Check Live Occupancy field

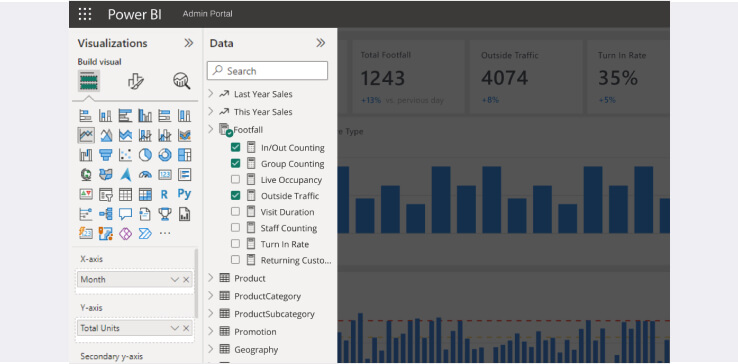point(235,179)
